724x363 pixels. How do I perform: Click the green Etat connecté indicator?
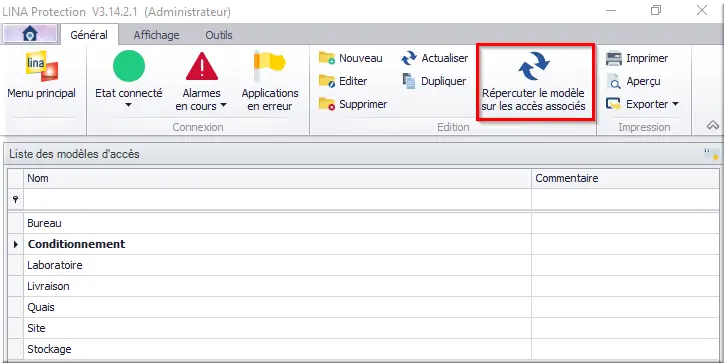[x=129, y=66]
